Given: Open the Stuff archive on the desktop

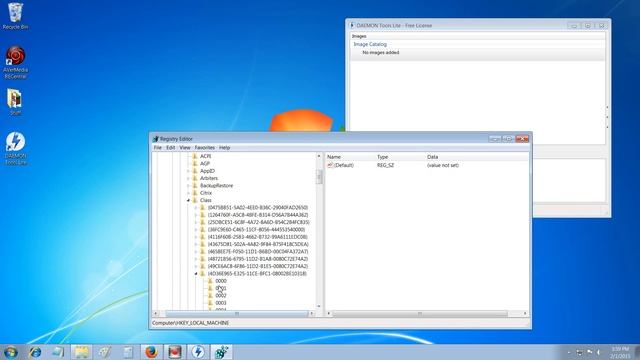Looking at the screenshot, I should 15,102.
